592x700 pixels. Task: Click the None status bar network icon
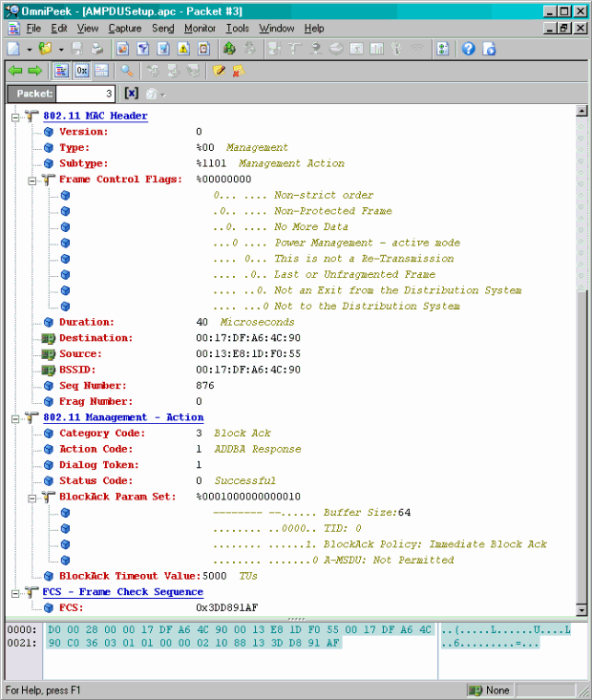[x=475, y=690]
